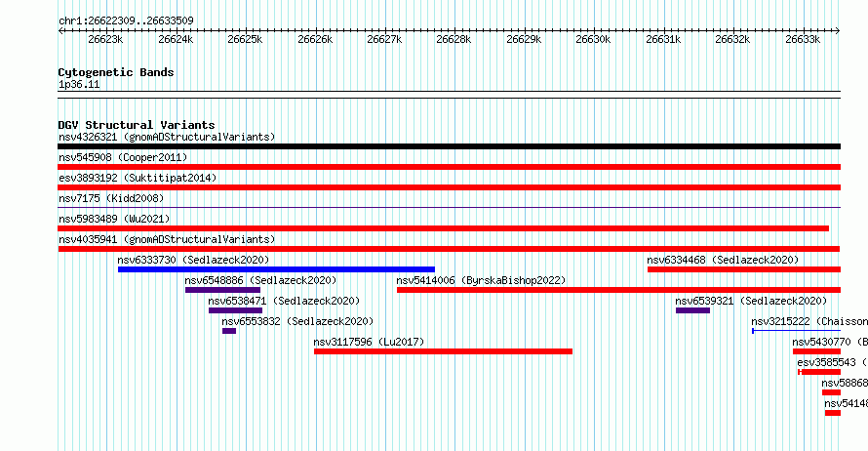The image size is (868, 451).
Task: Click the 26628k ruler mark
Action: (x=454, y=39)
